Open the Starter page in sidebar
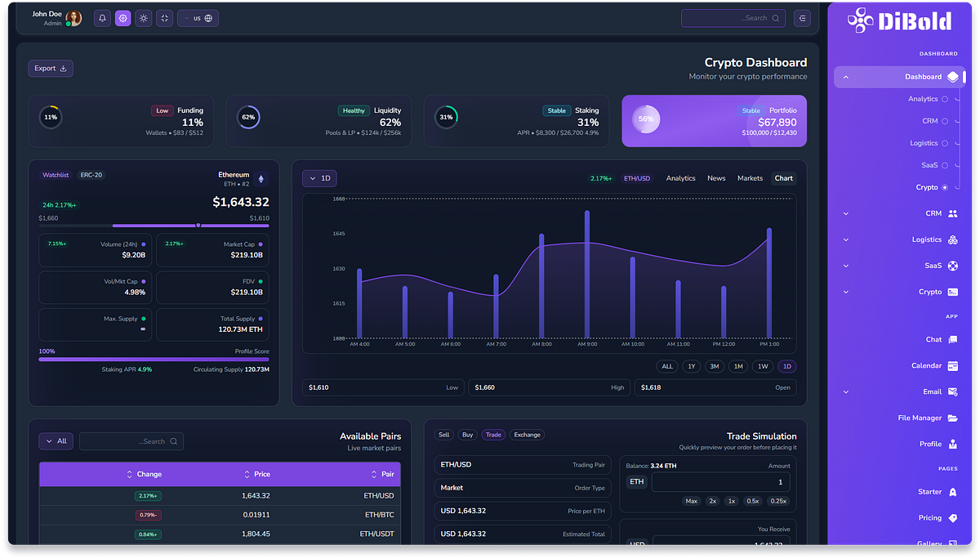This screenshot has width=980, height=559. pyautogui.click(x=899, y=492)
